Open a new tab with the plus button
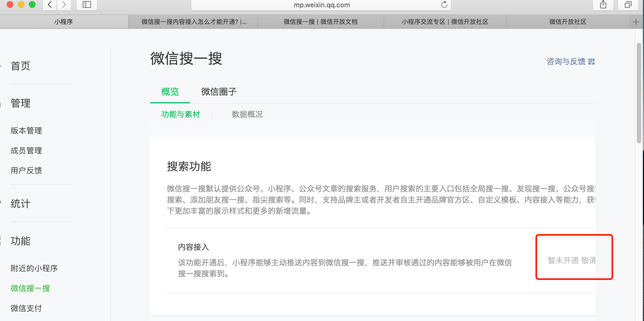This screenshot has height=321, width=644. [636, 22]
